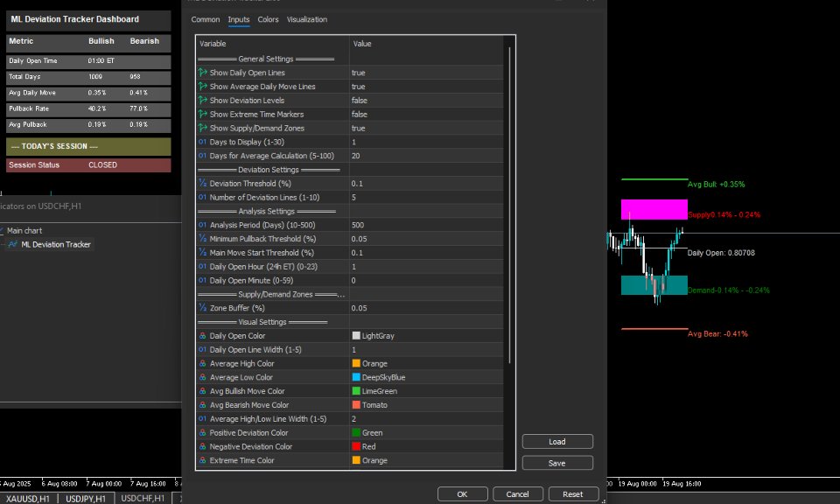Select Main chart tree node
Viewport: 840px width, 504px height.
coord(24,230)
